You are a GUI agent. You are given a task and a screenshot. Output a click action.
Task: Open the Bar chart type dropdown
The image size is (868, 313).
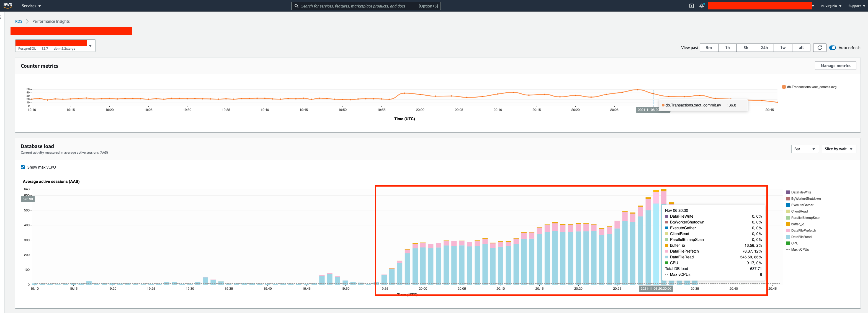pyautogui.click(x=805, y=149)
